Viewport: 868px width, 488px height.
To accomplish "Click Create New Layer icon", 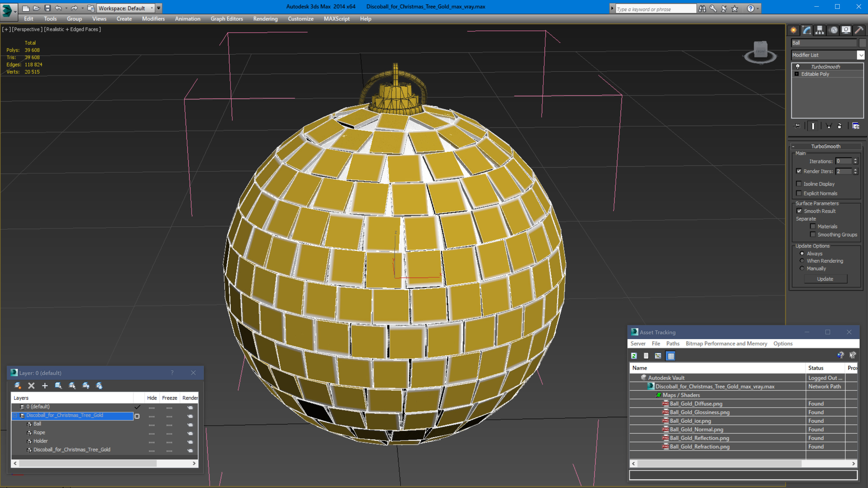I will (x=17, y=386).
